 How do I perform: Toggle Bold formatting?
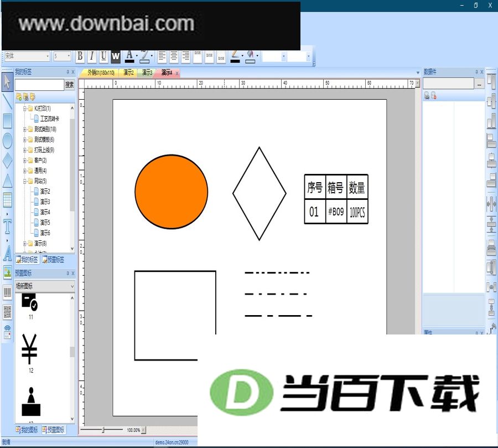[80, 56]
